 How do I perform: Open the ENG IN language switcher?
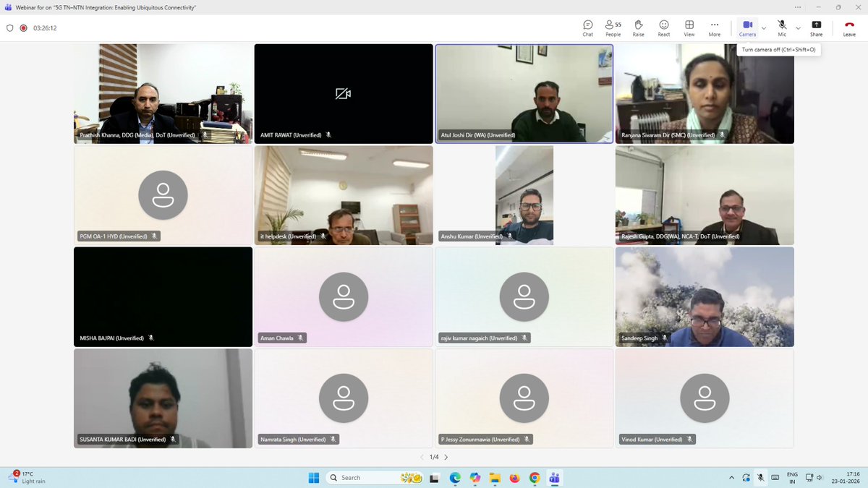tap(792, 478)
